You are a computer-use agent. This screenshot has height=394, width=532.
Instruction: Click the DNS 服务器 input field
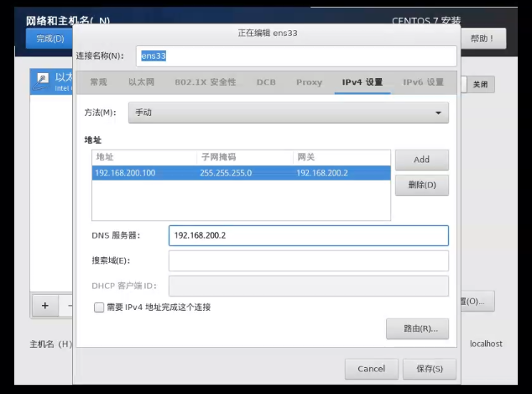point(308,235)
